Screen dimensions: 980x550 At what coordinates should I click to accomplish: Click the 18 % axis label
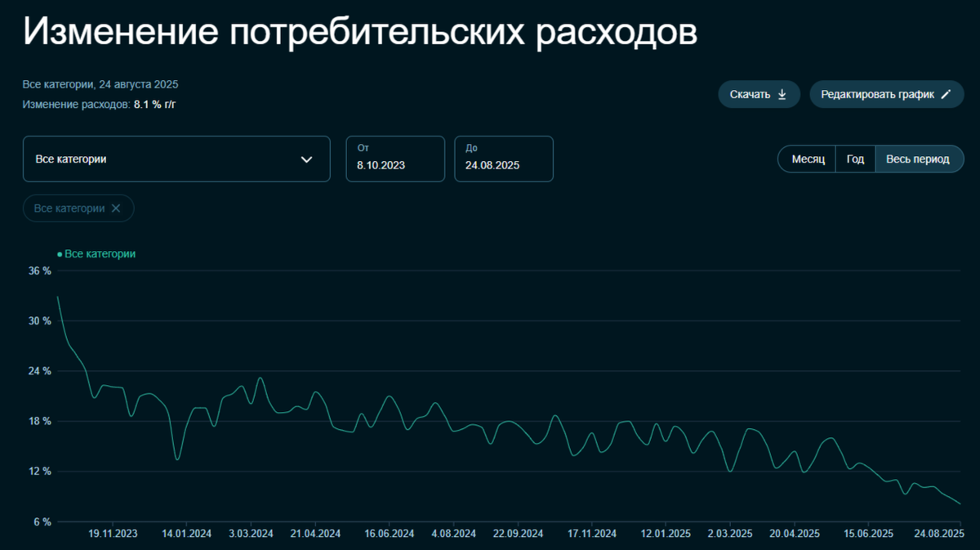40,422
